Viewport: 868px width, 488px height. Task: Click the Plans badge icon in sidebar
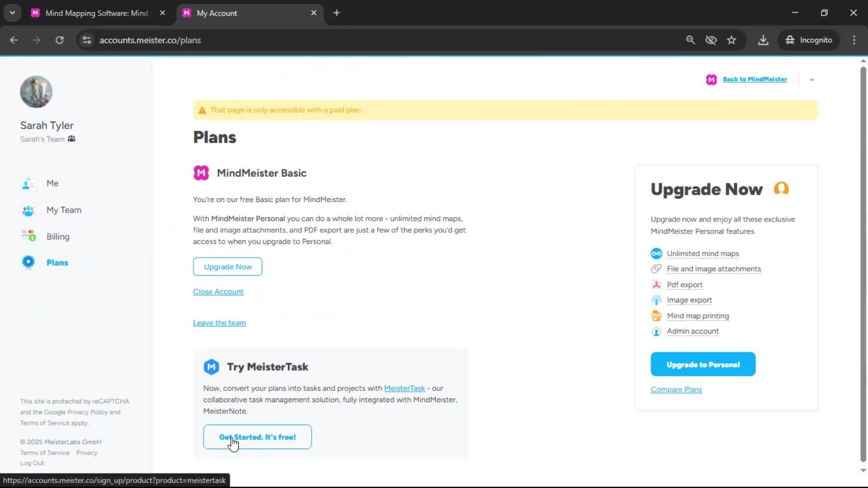[28, 263]
